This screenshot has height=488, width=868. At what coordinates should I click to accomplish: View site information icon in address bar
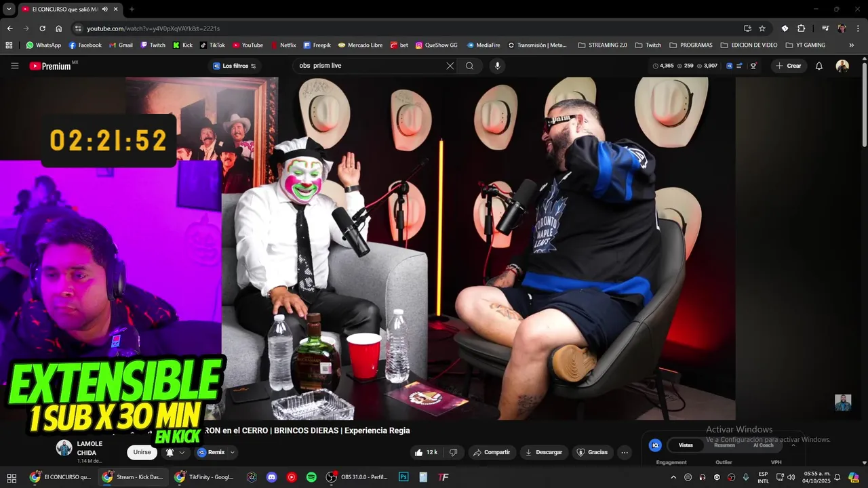coord(78,28)
